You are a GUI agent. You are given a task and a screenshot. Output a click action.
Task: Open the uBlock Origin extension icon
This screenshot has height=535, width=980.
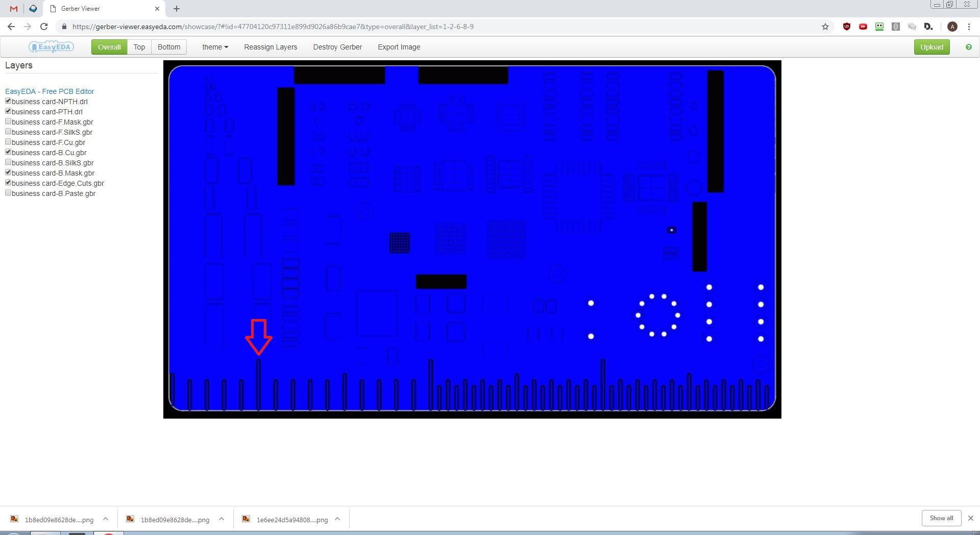coord(846,27)
